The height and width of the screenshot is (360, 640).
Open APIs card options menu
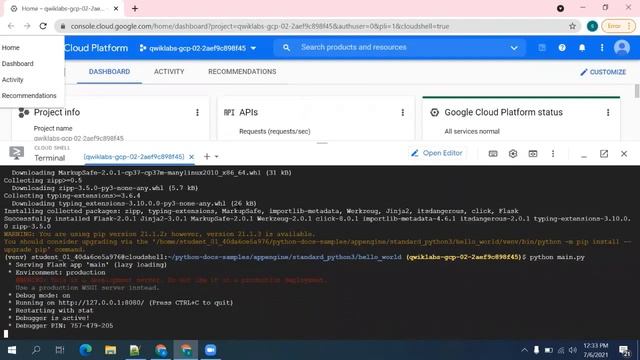[403, 112]
